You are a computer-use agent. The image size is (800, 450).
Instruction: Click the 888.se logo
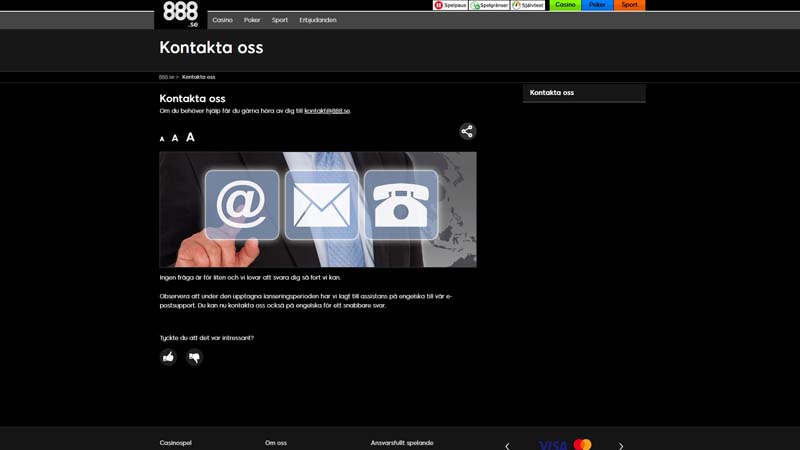pyautogui.click(x=181, y=13)
